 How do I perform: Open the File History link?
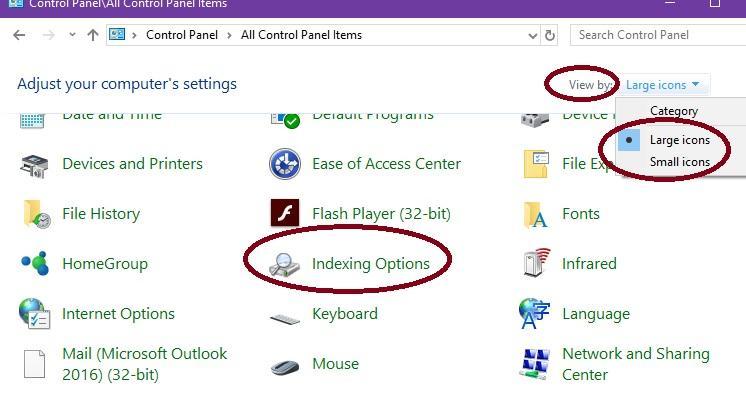pyautogui.click(x=101, y=214)
